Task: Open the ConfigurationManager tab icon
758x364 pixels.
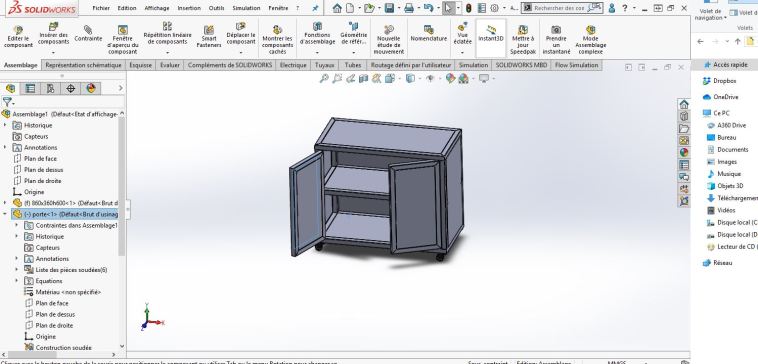Action: click(x=50, y=88)
